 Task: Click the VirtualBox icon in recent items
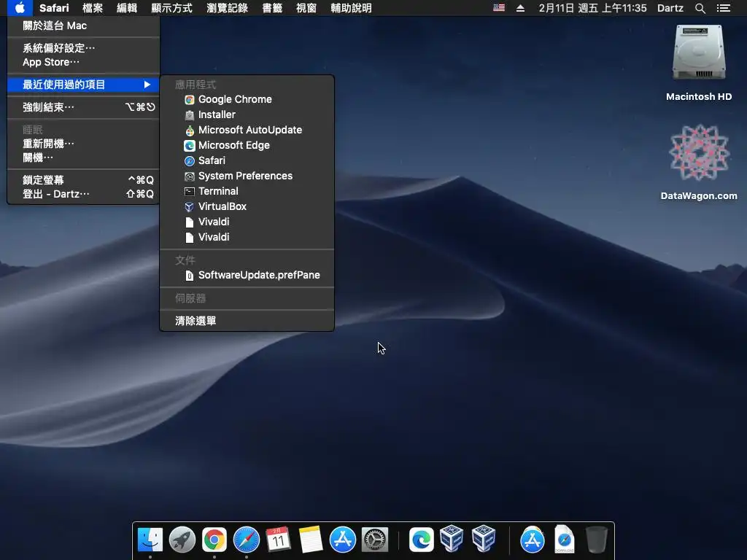(x=189, y=206)
